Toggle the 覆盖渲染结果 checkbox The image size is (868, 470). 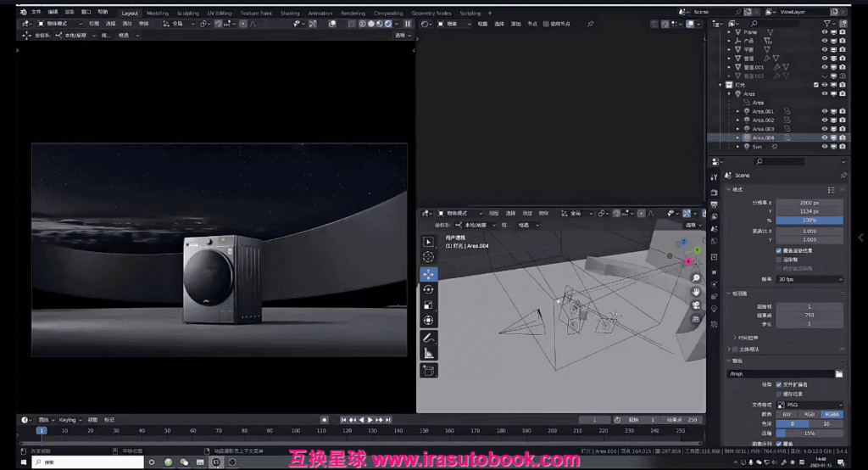click(x=779, y=251)
